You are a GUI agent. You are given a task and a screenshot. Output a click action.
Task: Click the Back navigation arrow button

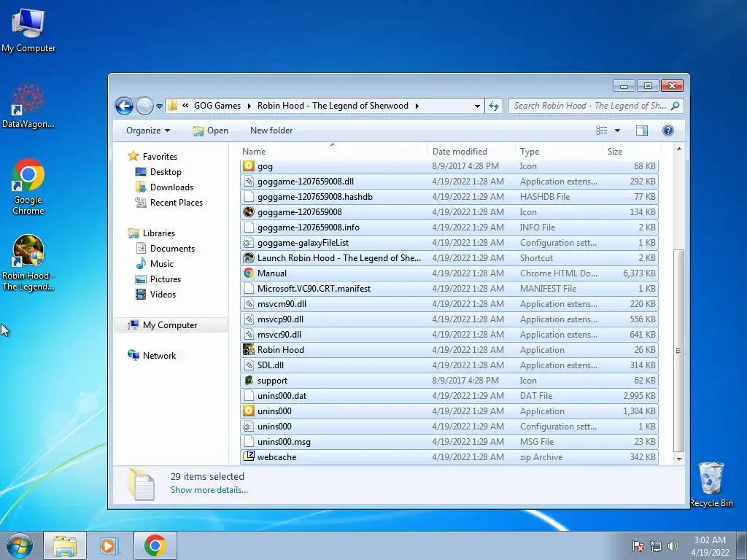click(x=124, y=106)
